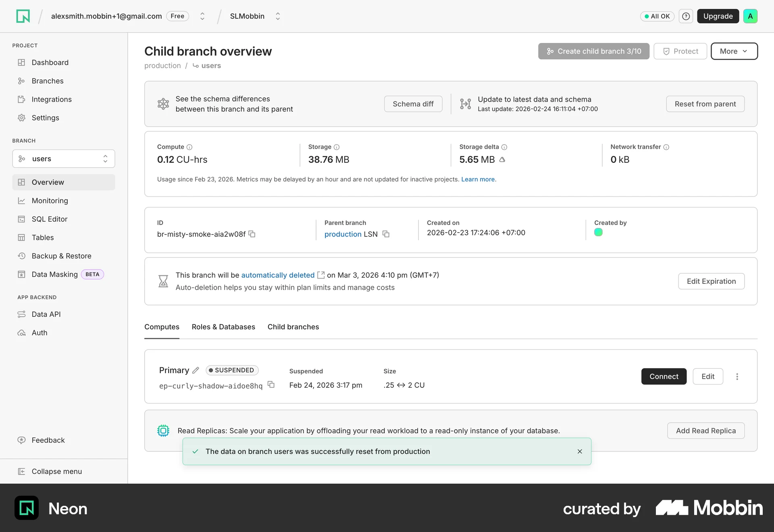
Task: Click the storage delta warning triangle
Action: point(502,160)
